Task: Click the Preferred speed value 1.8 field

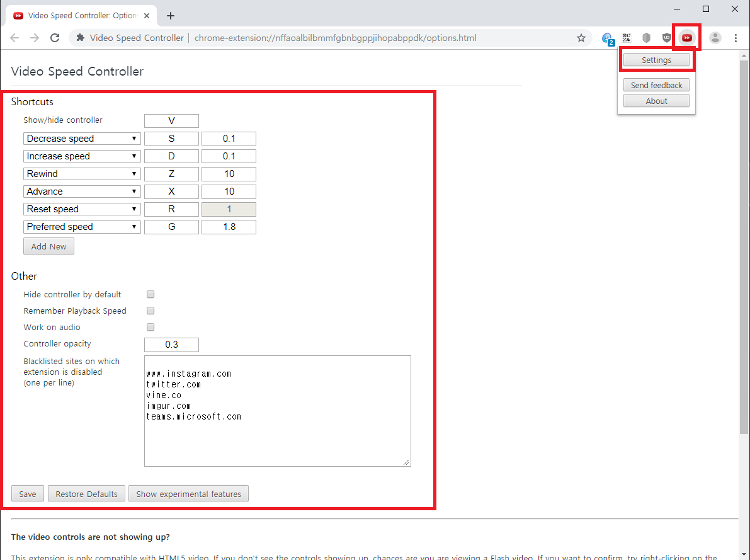Action: click(x=229, y=227)
